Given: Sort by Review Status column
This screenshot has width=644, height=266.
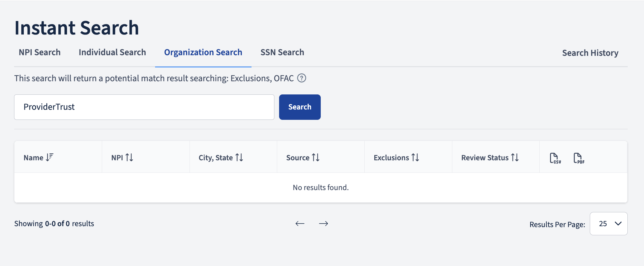Looking at the screenshot, I should tap(490, 157).
